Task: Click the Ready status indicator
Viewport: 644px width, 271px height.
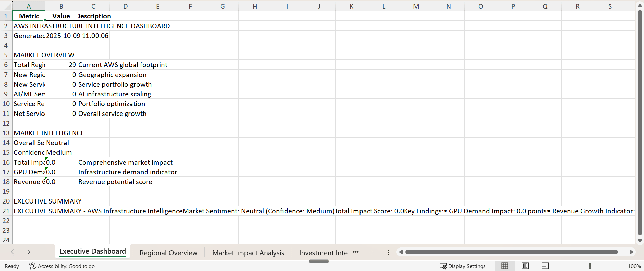Action: tap(12, 266)
